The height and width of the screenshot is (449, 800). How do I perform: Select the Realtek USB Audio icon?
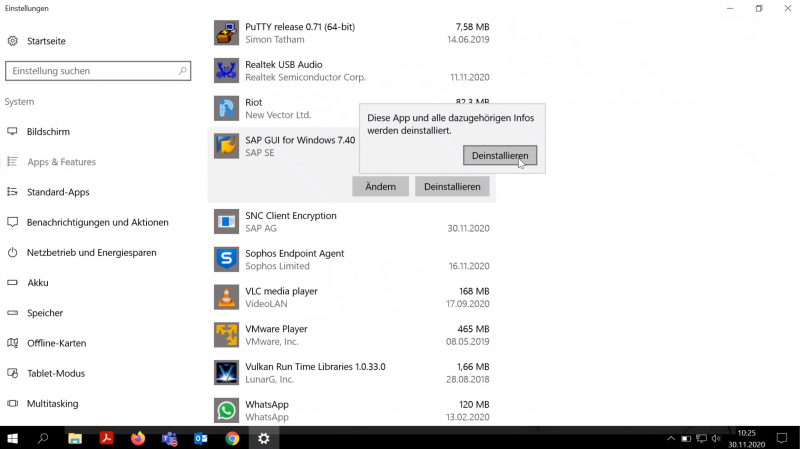(x=226, y=70)
